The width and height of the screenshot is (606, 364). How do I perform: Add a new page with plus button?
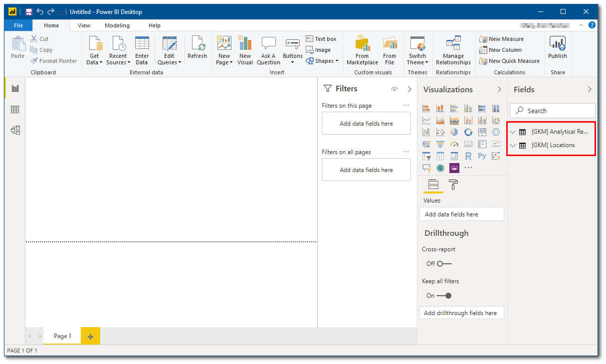90,337
